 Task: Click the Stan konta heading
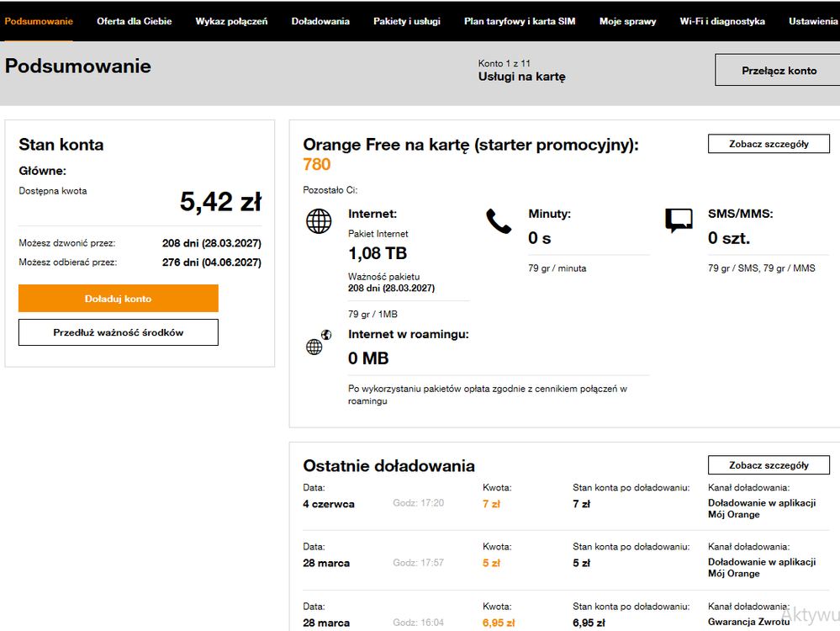point(61,145)
